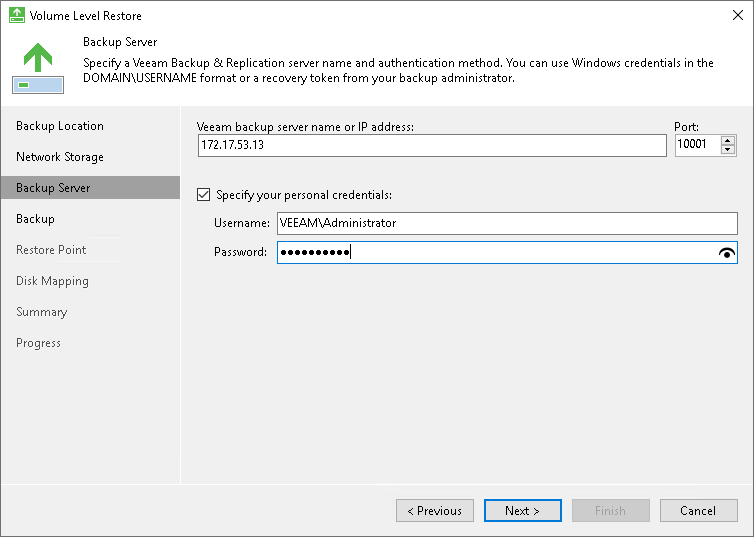Cancel the restore wizard

coord(699,511)
